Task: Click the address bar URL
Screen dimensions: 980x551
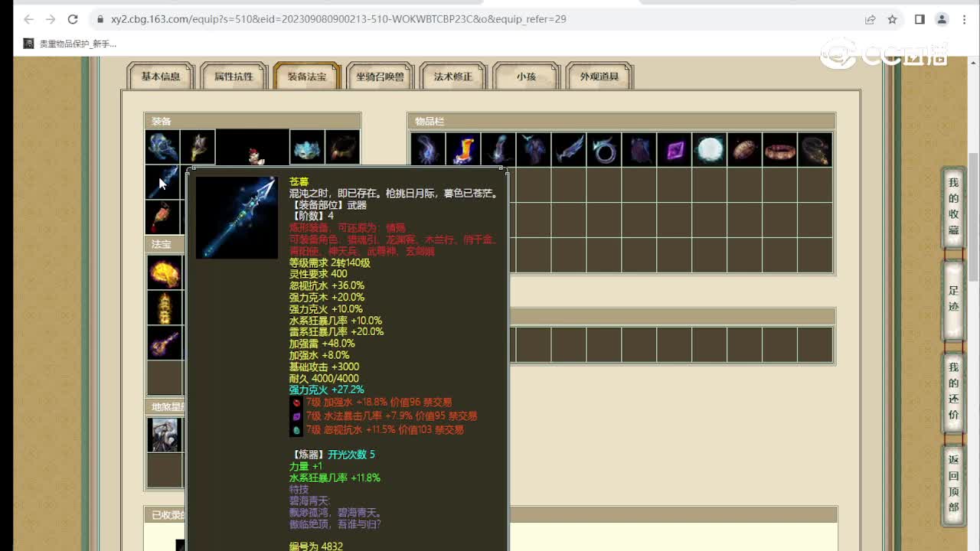Action: (338, 19)
